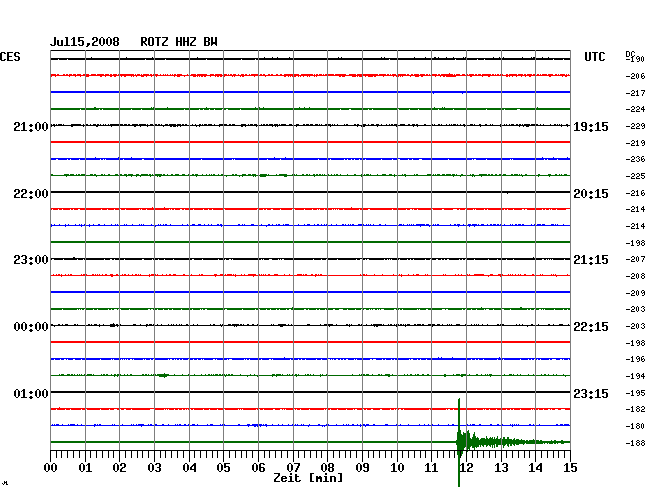This screenshot has height=494, width=650.
Task: Click minute tick label 04
Action: tap(189, 468)
